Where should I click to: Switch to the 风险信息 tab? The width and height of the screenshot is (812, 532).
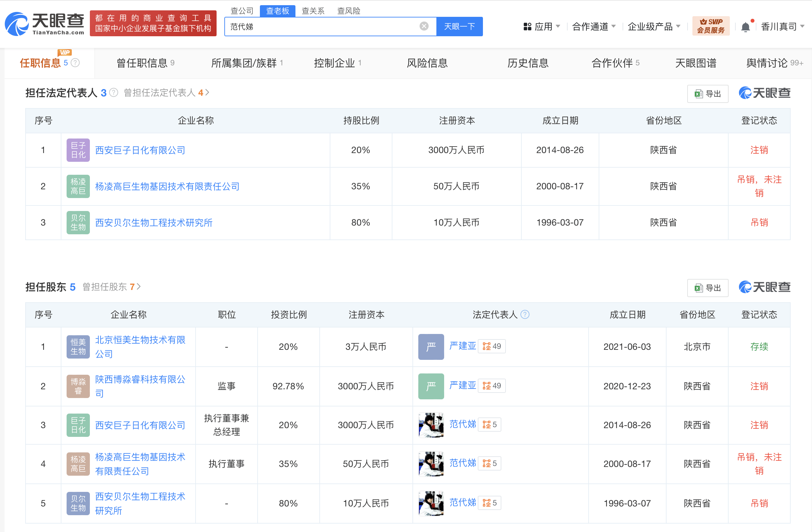427,63
